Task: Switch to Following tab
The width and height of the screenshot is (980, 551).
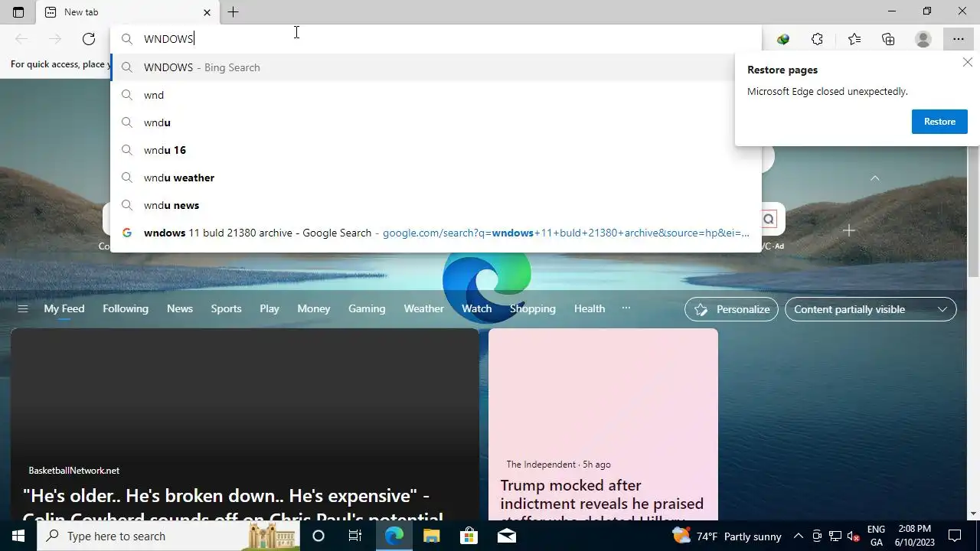Action: (126, 308)
